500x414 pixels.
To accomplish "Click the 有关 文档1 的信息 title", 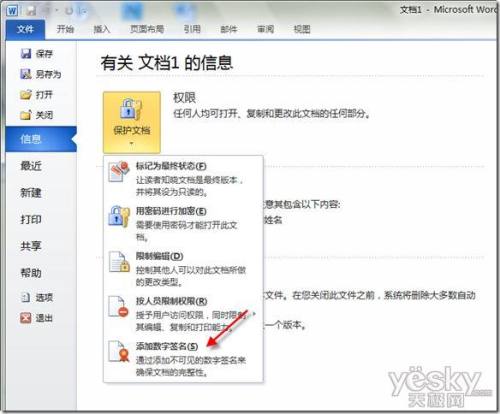I will point(166,63).
